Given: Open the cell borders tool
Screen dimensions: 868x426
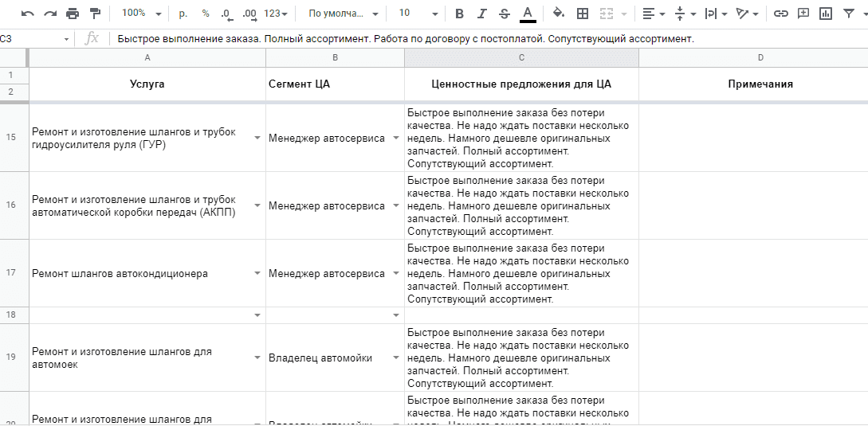Looking at the screenshot, I should coord(583,14).
